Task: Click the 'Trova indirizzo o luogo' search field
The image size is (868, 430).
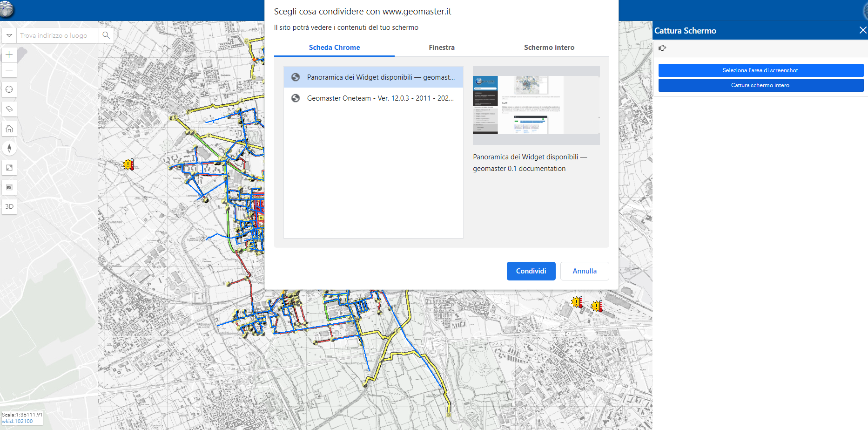Action: [x=58, y=35]
